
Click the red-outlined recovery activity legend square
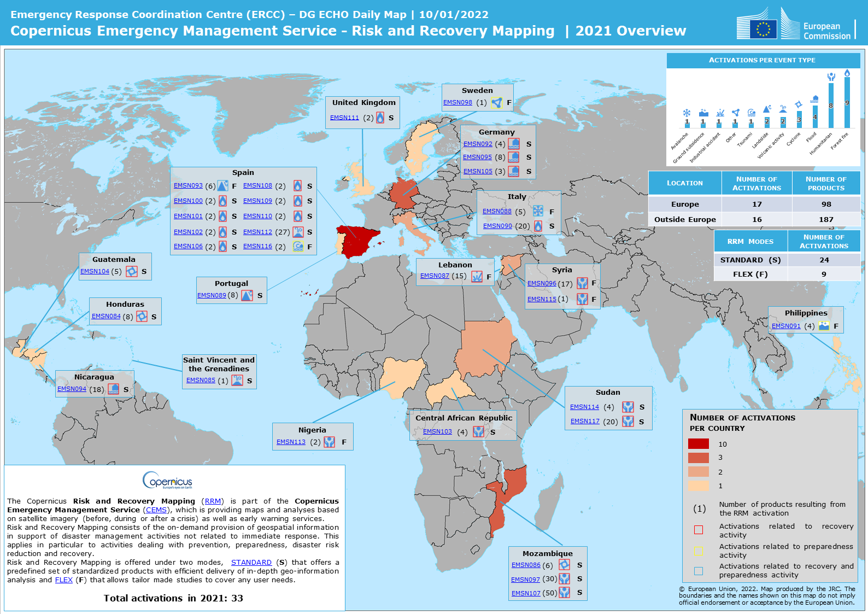698,530
